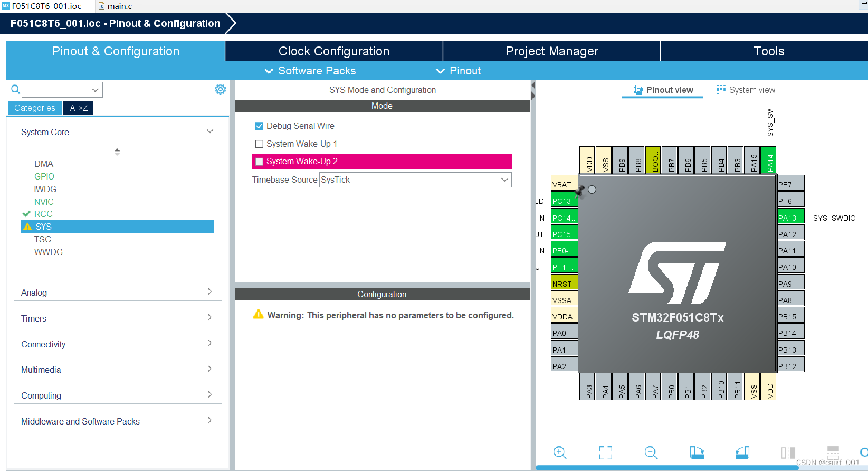Click the PF7 pin on chip
The height and width of the screenshot is (471, 868).
(791, 184)
